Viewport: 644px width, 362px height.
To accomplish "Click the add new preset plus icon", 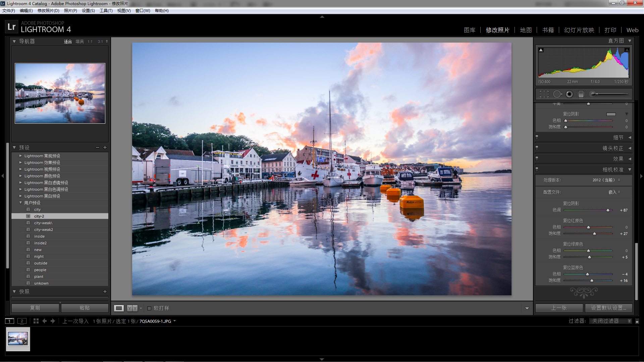I will click(x=105, y=147).
